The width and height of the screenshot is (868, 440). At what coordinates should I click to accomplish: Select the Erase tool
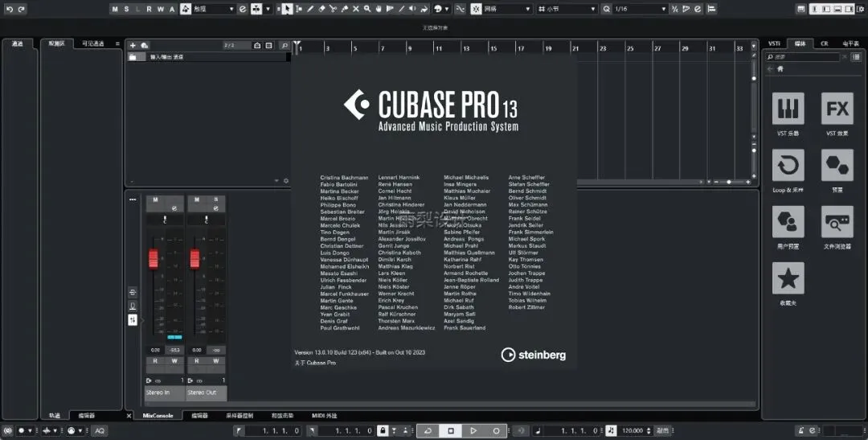click(321, 9)
